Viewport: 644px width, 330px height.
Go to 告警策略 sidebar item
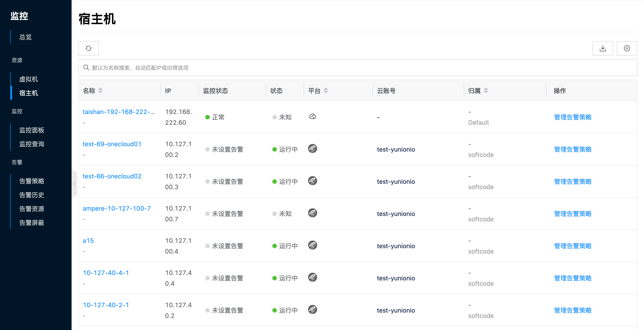(32, 181)
